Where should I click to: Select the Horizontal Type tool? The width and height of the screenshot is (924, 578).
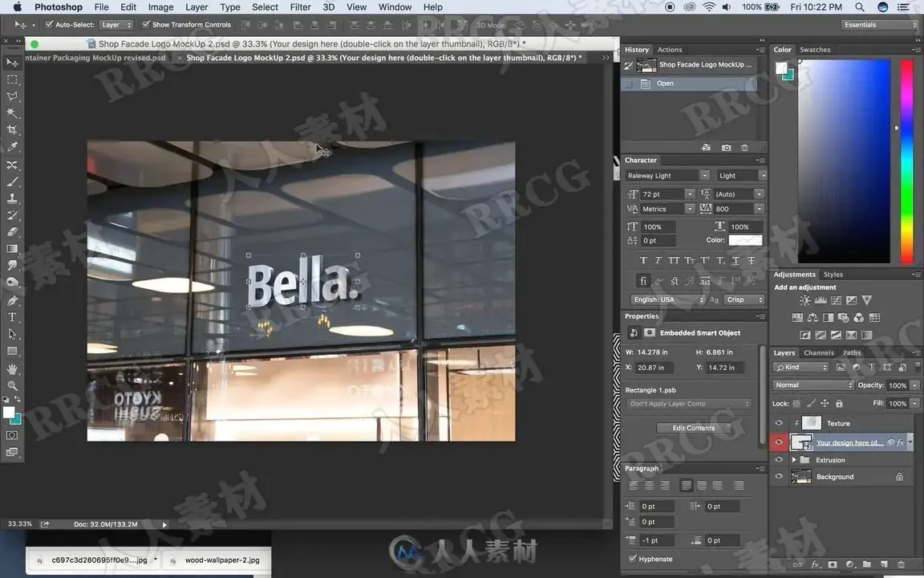pos(12,317)
